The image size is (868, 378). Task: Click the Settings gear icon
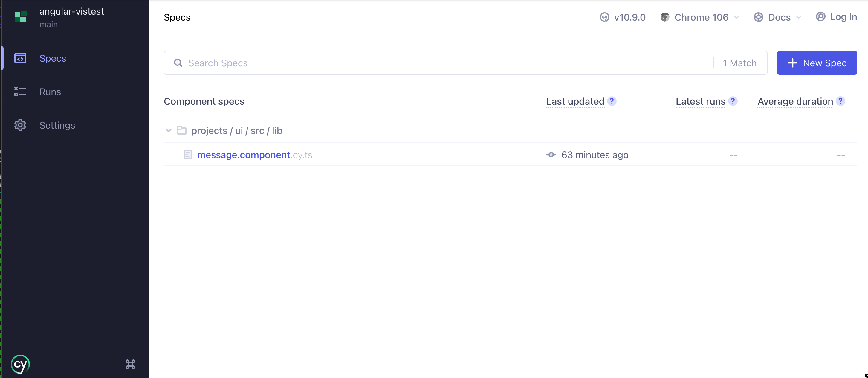tap(20, 125)
